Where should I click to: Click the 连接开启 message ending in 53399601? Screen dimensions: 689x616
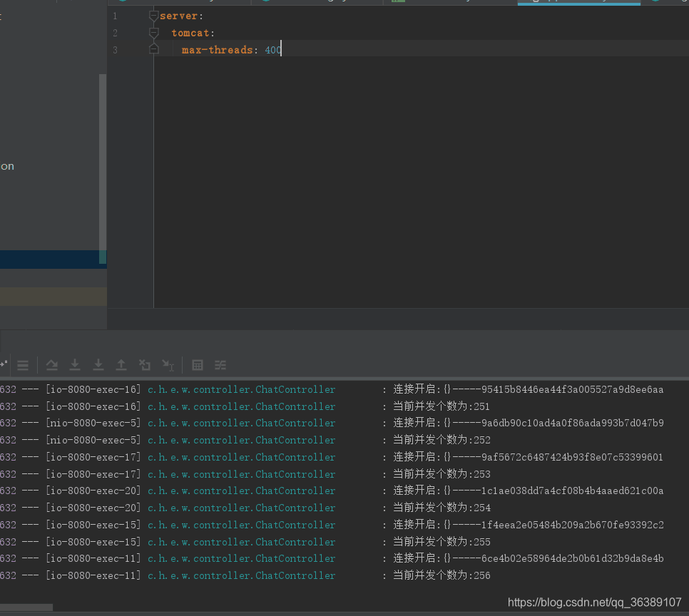coord(528,457)
